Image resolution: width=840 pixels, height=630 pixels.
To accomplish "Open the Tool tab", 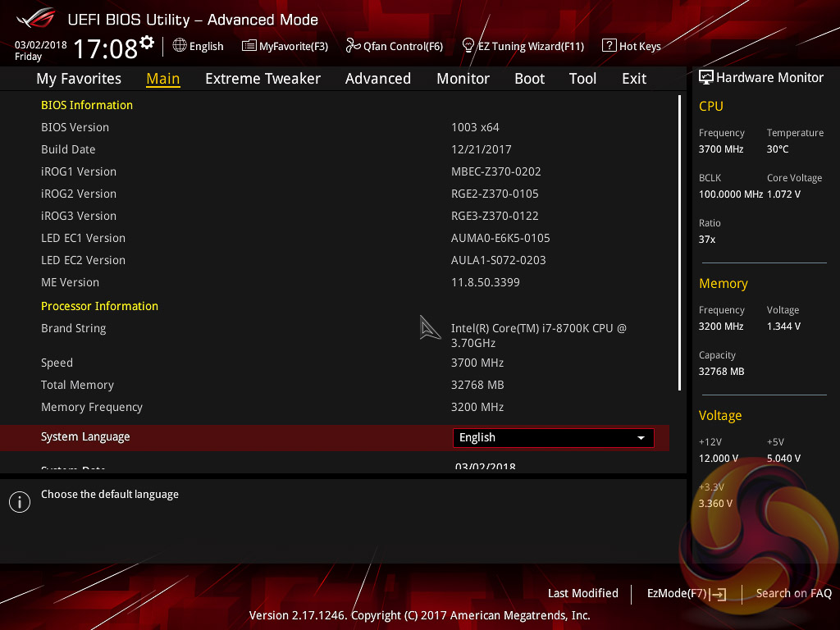I will [x=582, y=79].
